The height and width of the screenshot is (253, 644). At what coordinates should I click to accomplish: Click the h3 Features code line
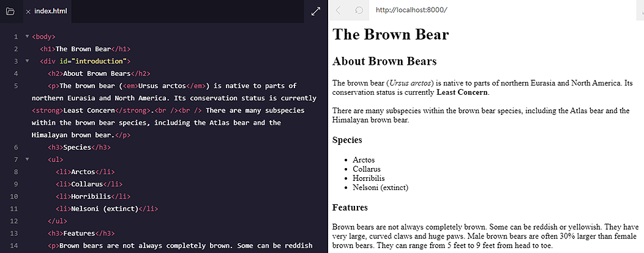point(81,233)
